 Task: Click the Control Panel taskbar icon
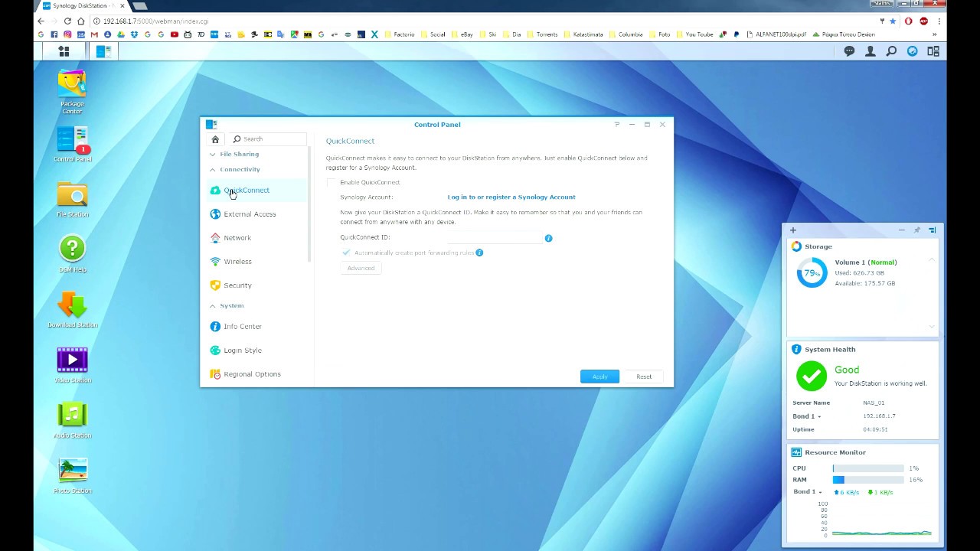pyautogui.click(x=103, y=51)
